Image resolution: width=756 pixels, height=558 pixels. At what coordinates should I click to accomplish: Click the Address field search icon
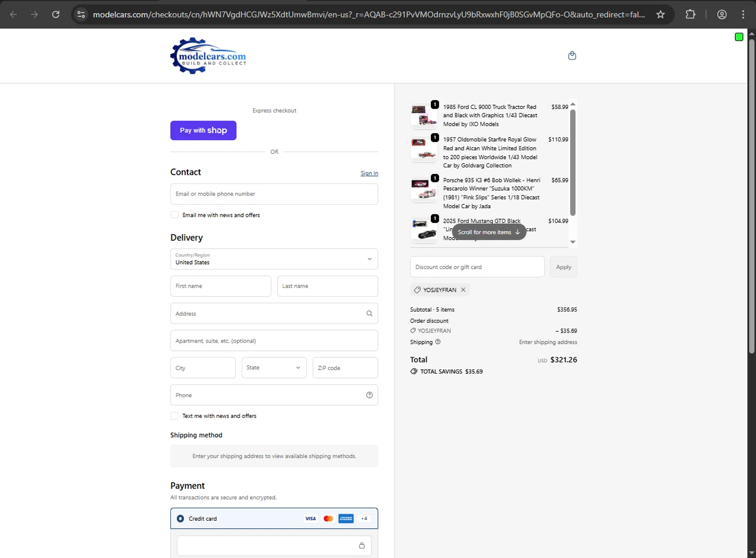[x=369, y=314]
